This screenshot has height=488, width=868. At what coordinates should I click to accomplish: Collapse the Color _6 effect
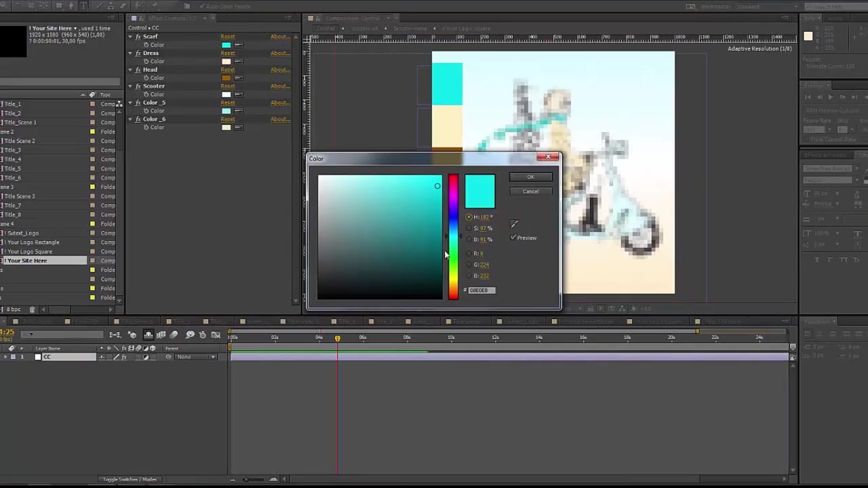tap(130, 119)
